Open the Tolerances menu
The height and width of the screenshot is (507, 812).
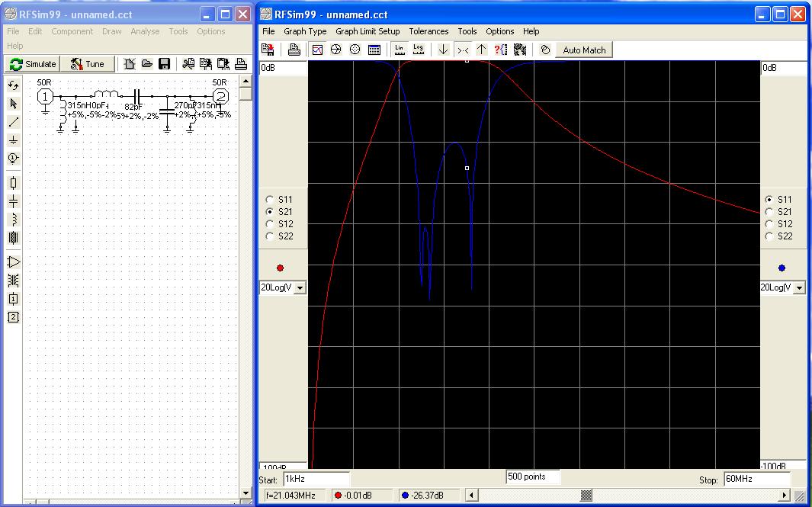pos(428,31)
